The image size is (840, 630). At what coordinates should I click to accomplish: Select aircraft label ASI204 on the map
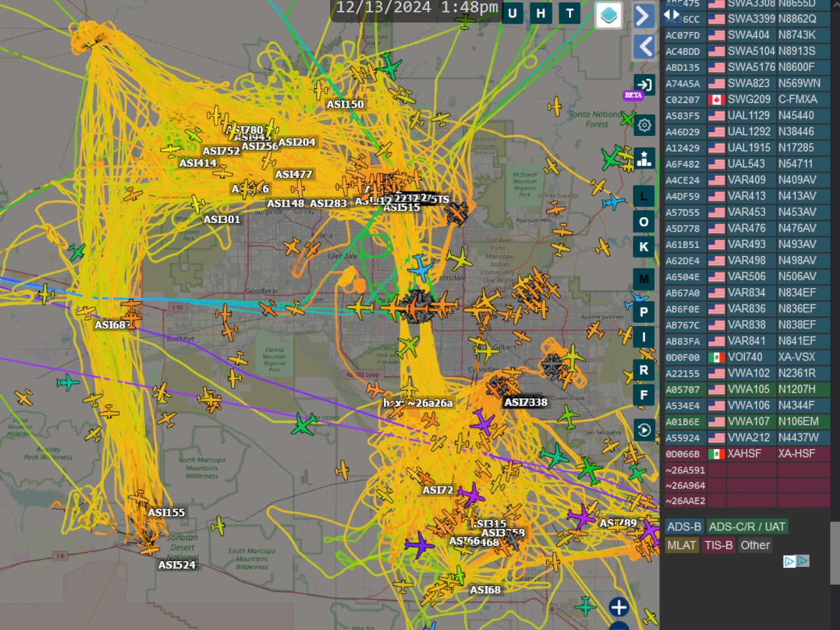[297, 142]
